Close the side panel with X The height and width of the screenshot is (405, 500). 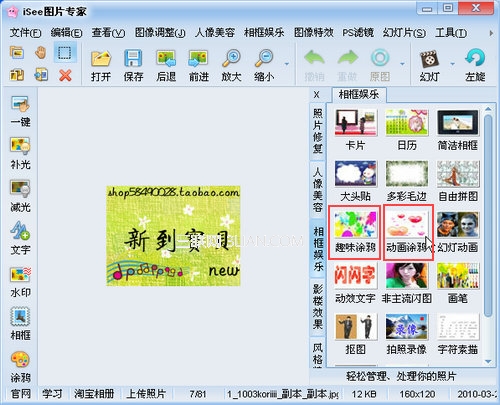(317, 95)
